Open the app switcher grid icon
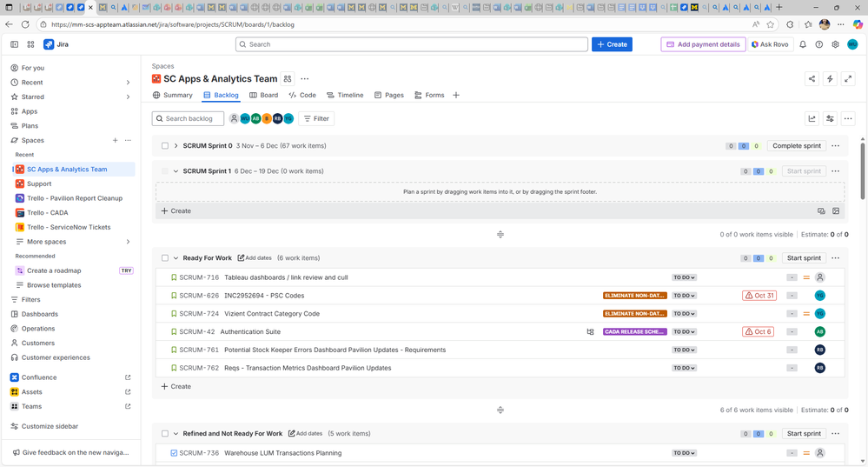The height and width of the screenshot is (467, 868). [x=30, y=44]
